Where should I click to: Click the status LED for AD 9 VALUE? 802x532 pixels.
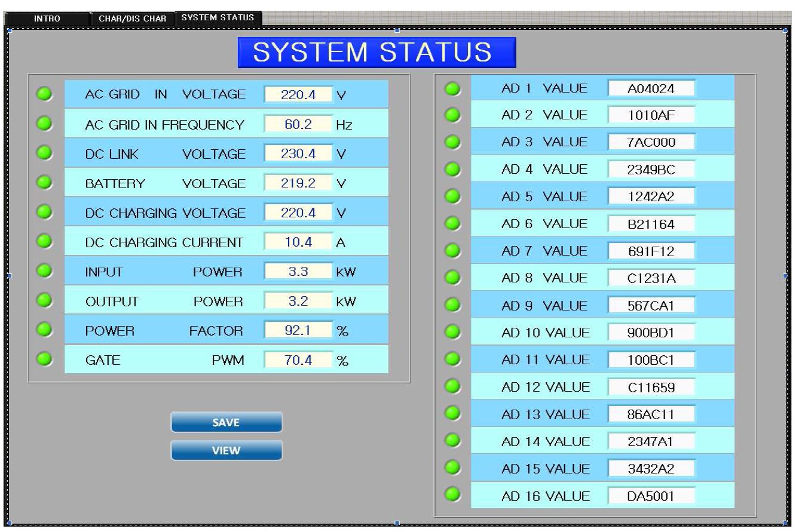pos(454,305)
